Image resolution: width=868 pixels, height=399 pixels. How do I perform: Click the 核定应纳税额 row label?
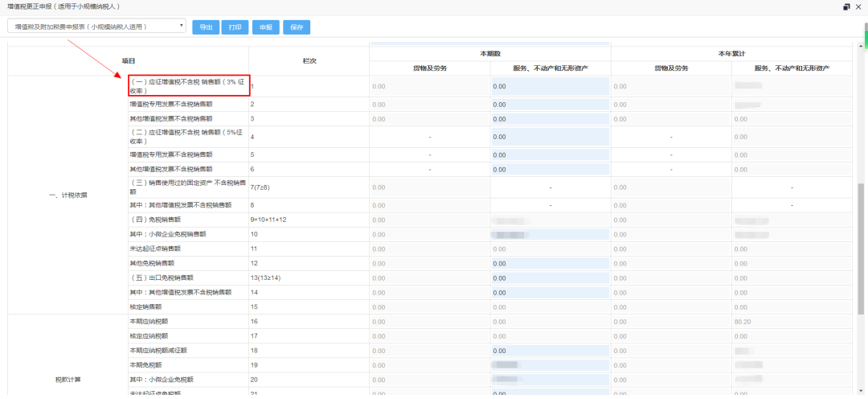pyautogui.click(x=149, y=335)
